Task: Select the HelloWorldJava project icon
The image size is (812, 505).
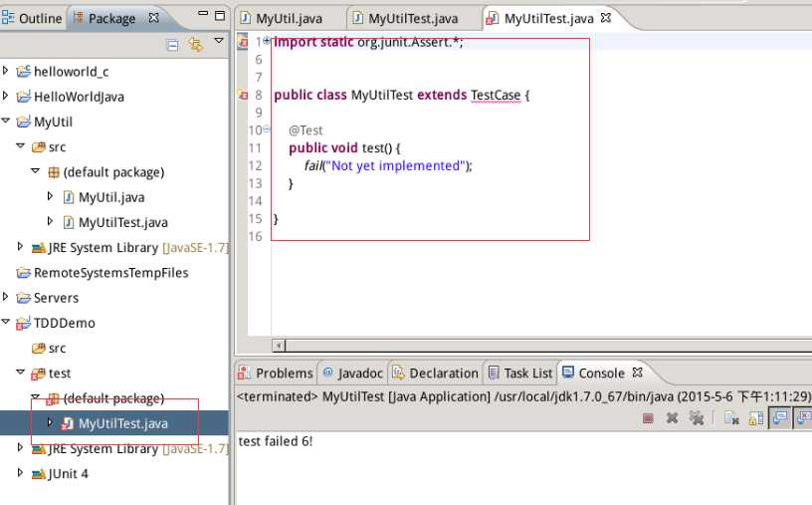Action: [23, 97]
